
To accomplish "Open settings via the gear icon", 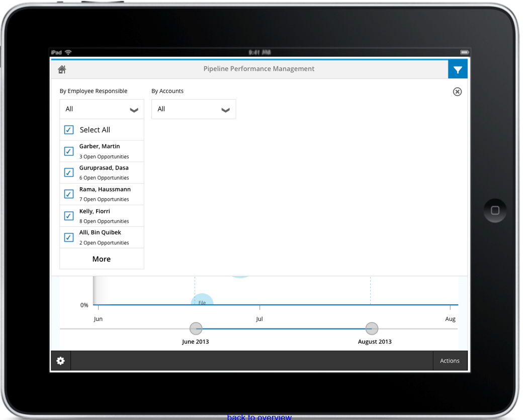I will 60,361.
